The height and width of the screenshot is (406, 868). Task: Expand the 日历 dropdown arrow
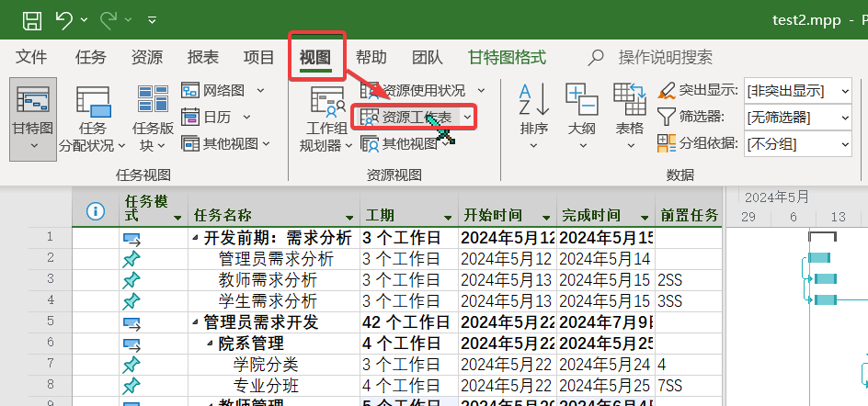click(247, 118)
